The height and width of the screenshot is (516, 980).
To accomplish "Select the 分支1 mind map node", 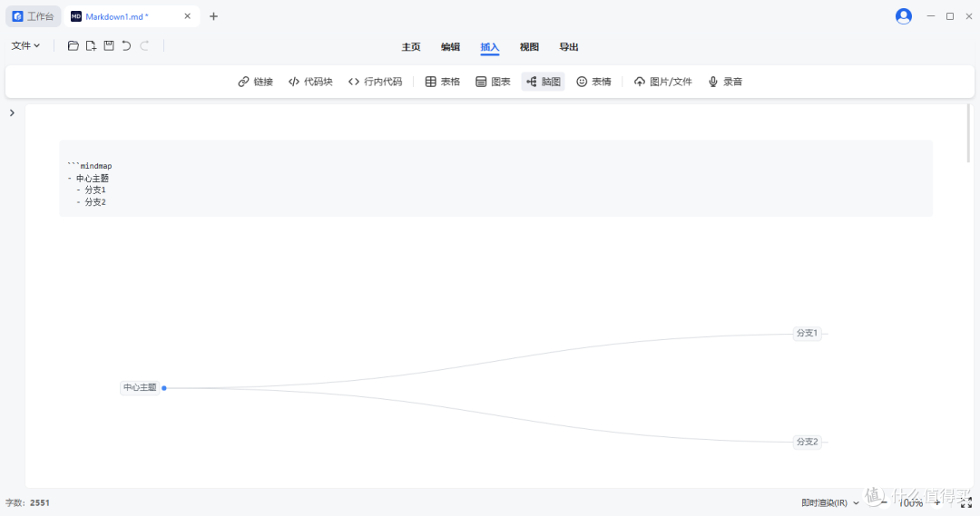I will (807, 334).
